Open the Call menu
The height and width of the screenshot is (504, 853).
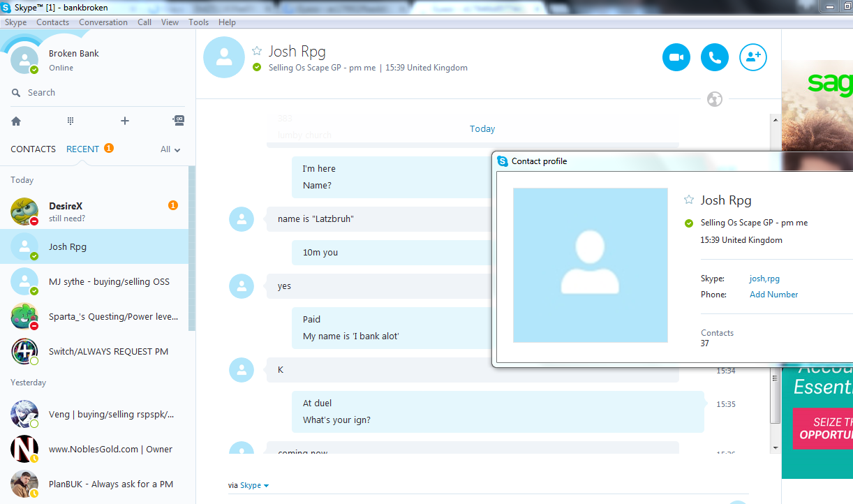click(x=144, y=22)
